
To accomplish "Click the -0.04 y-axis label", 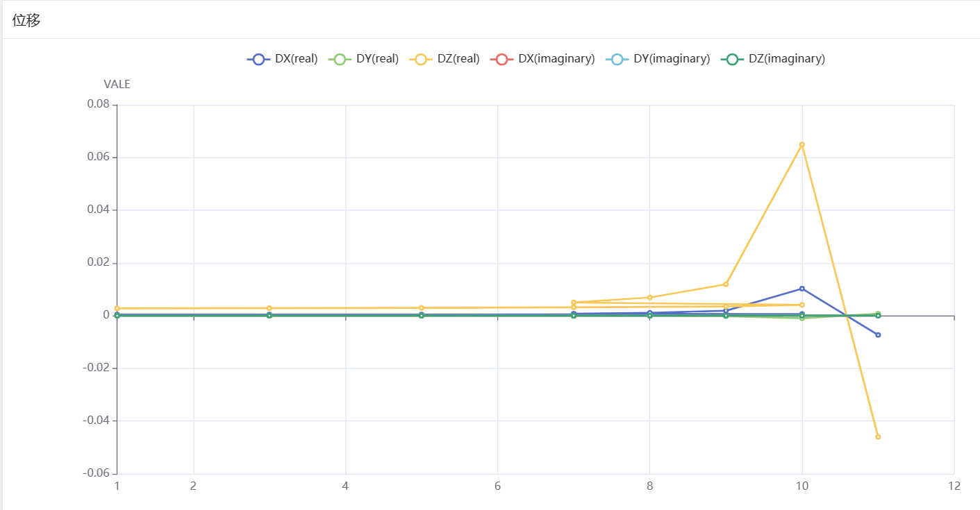I will pos(97,420).
